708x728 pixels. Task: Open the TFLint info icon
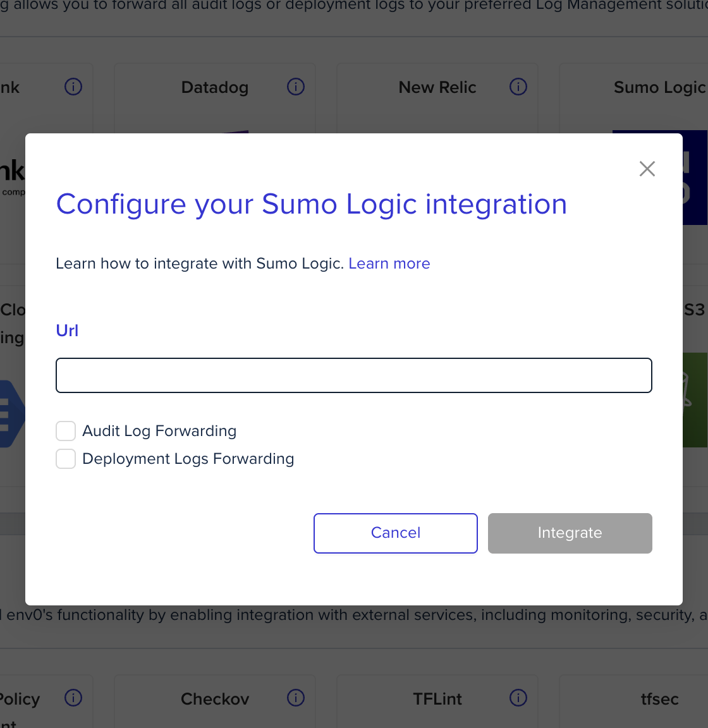point(518,698)
